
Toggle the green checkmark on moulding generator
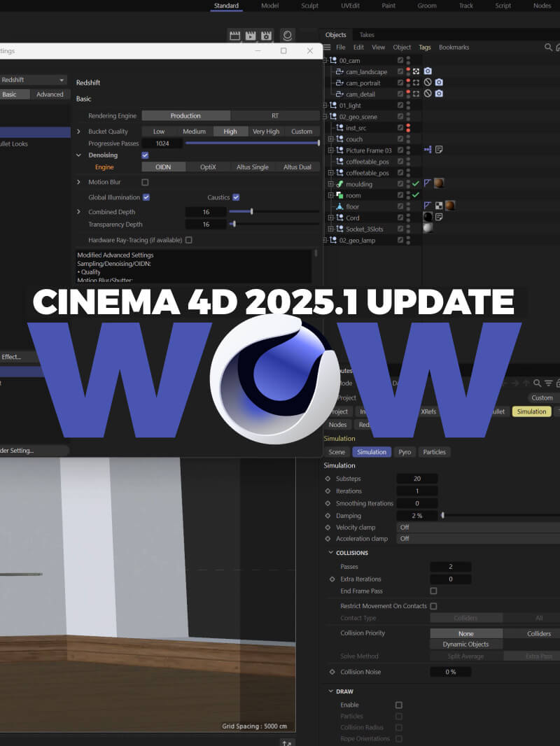416,183
